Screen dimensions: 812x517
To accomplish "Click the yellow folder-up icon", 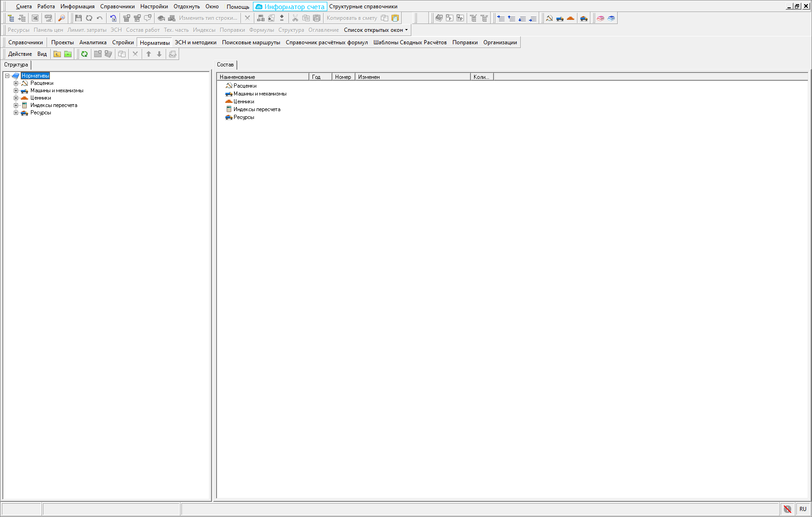I will (x=57, y=54).
